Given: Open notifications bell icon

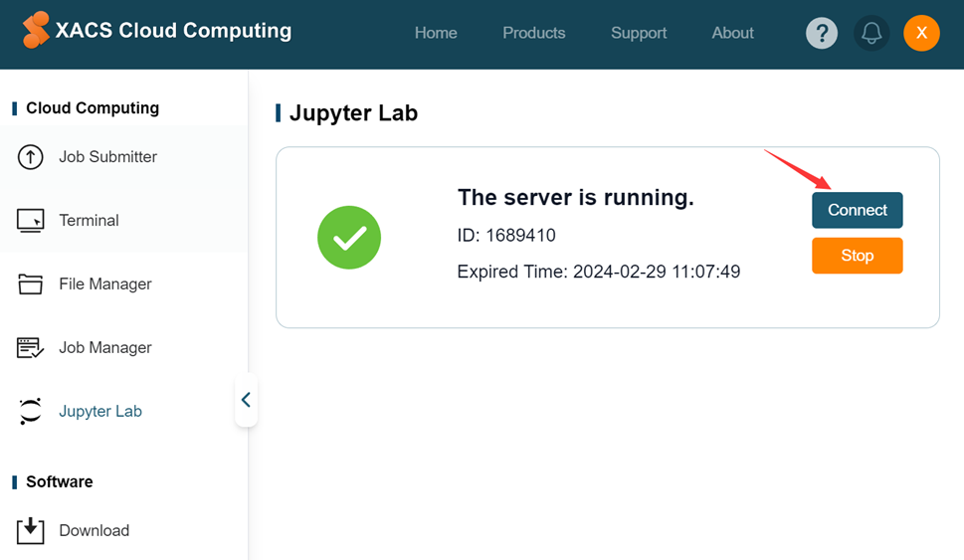Looking at the screenshot, I should pyautogui.click(x=871, y=33).
